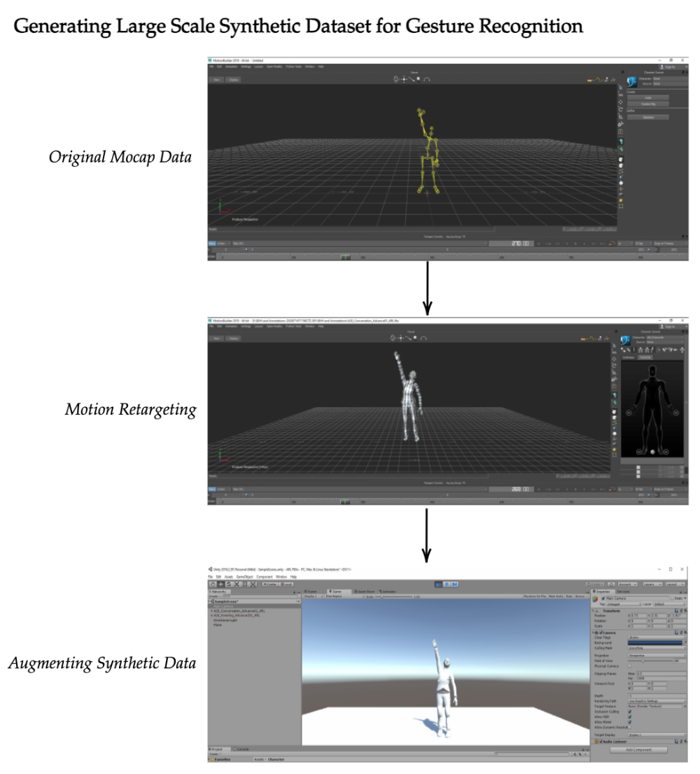Open the Unity Layout dropdown
The width and height of the screenshot is (700, 774).
click(676, 583)
